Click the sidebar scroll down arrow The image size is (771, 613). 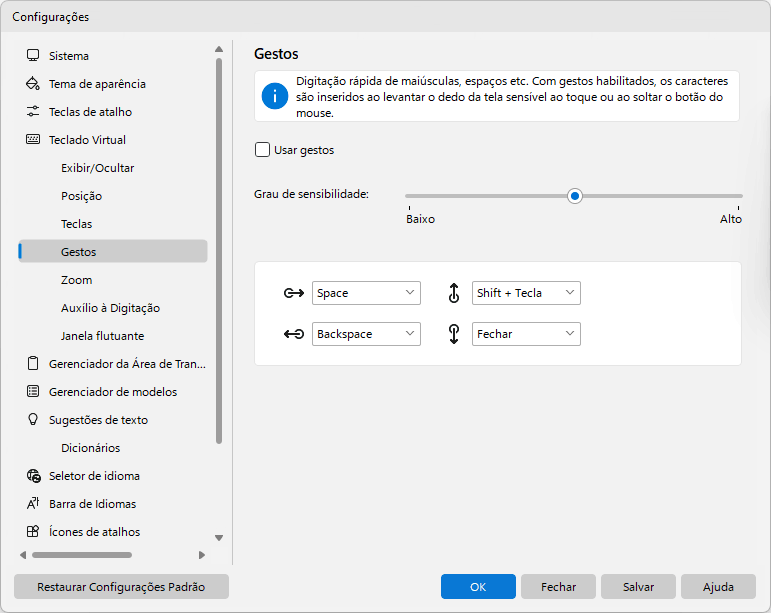[x=219, y=538]
